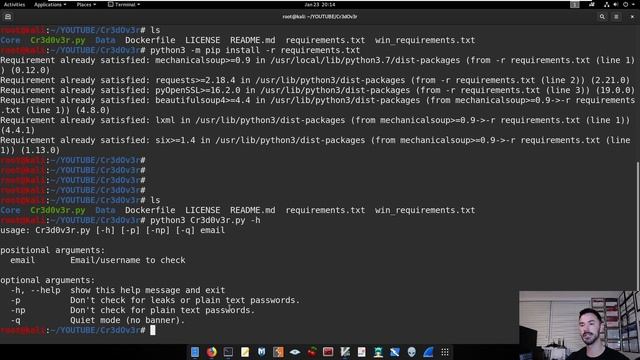Open the Activities overview
640x360 pixels.
pos(14,4)
